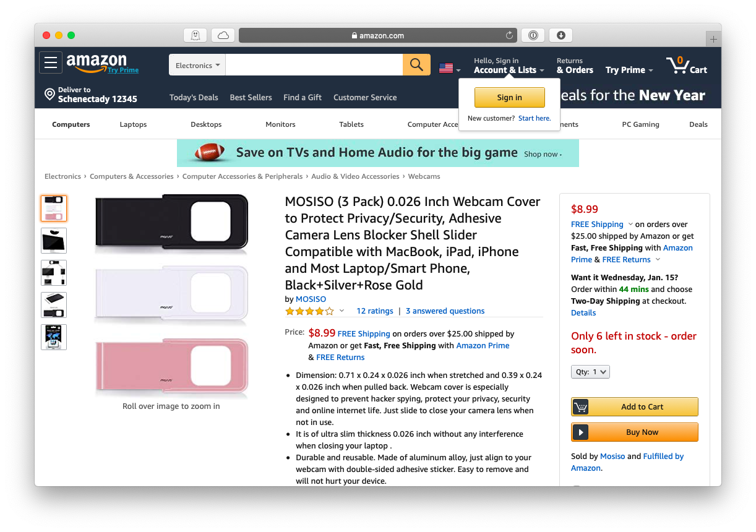Viewport: 756px width, 532px height.
Task: Switch to the Laptops category tab
Action: pos(133,124)
